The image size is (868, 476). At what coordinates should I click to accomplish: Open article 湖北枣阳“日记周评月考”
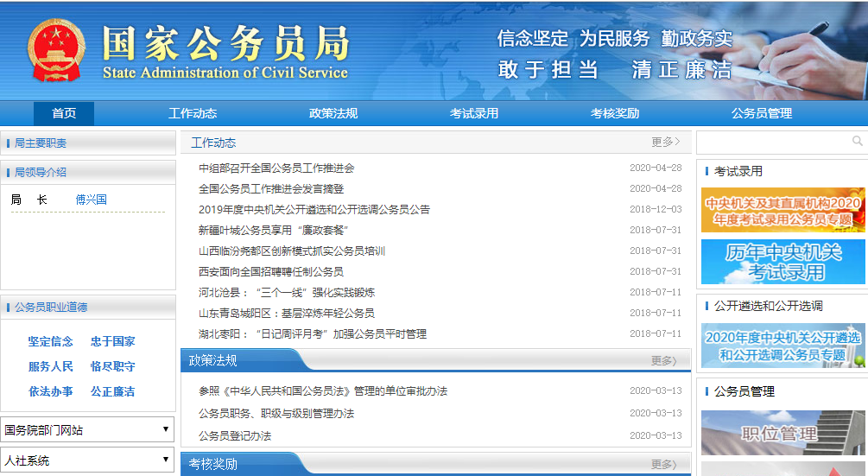pyautogui.click(x=313, y=334)
